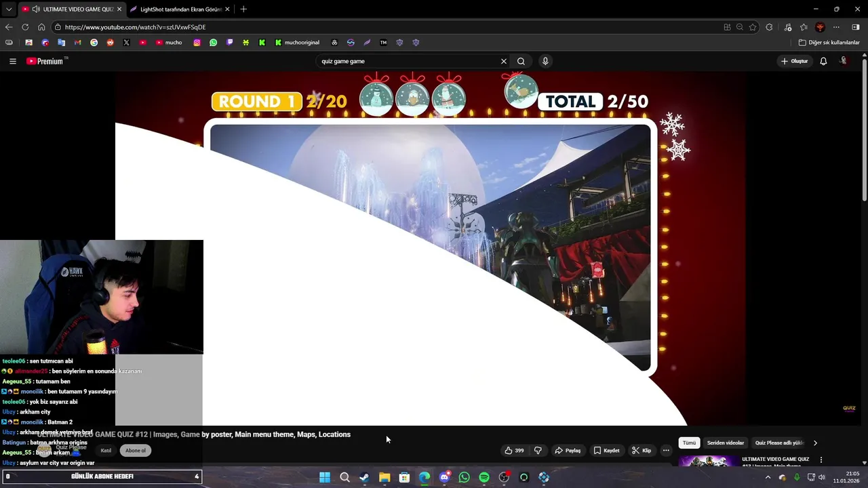Open Steam from the taskbar

[x=364, y=477]
